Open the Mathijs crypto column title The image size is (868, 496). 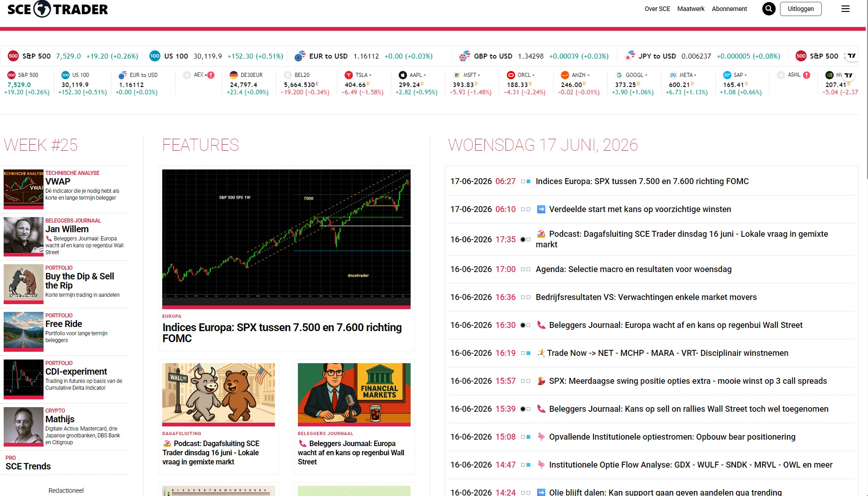(x=60, y=419)
